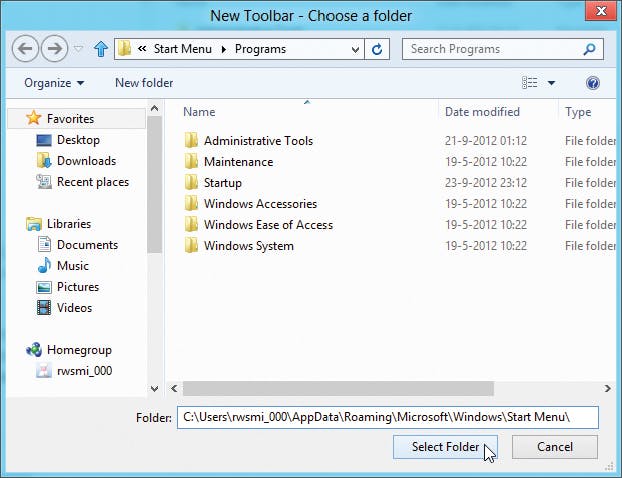
Task: Click the horizontal scrollbar thumb
Action: (x=338, y=388)
